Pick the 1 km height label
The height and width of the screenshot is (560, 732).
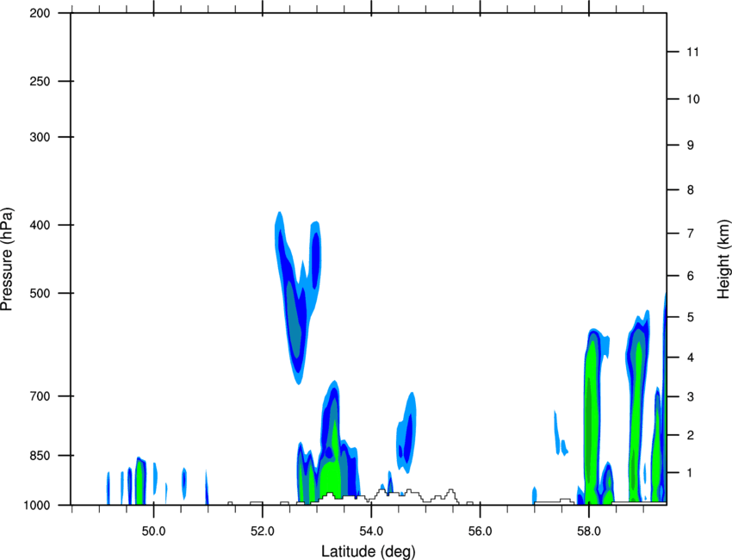point(691,473)
